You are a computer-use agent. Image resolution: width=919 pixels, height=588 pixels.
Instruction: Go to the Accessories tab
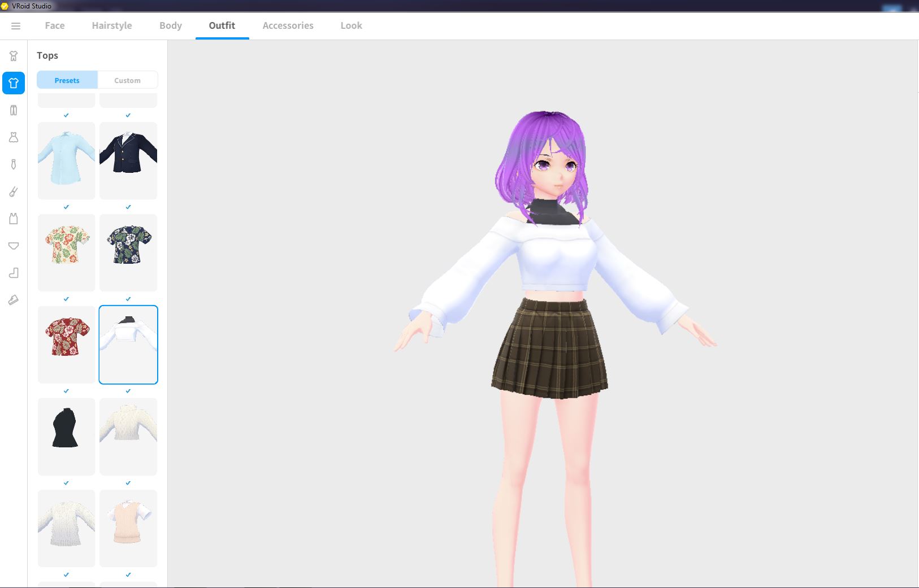click(x=288, y=25)
